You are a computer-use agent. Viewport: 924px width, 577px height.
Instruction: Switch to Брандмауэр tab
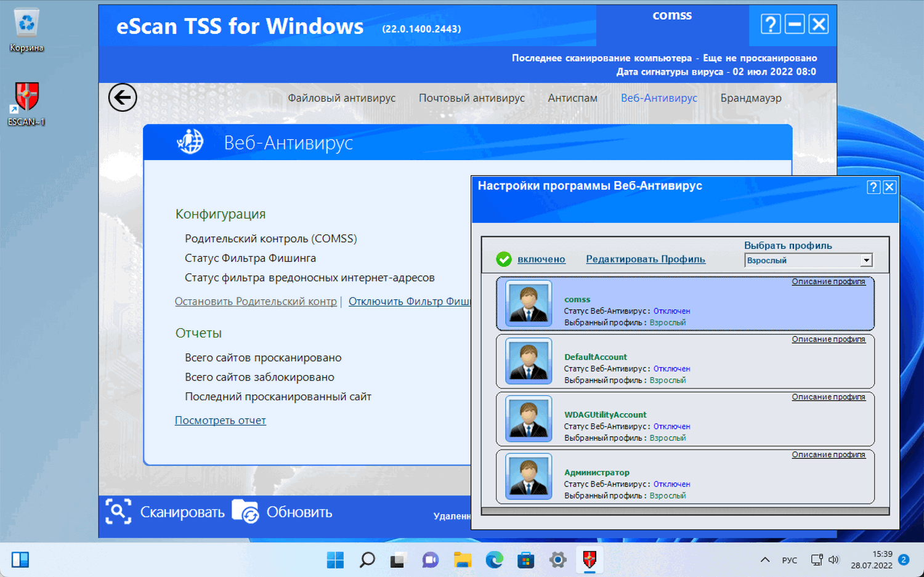pyautogui.click(x=751, y=98)
